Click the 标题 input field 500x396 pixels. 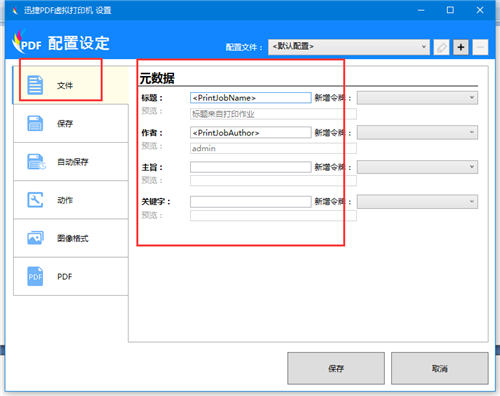(x=251, y=98)
